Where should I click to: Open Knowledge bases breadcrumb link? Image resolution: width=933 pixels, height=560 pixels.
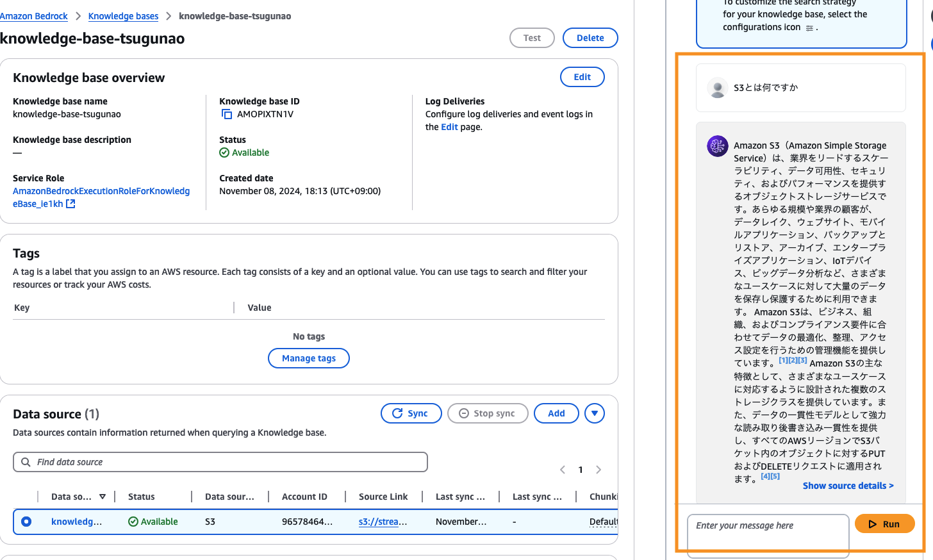click(123, 16)
